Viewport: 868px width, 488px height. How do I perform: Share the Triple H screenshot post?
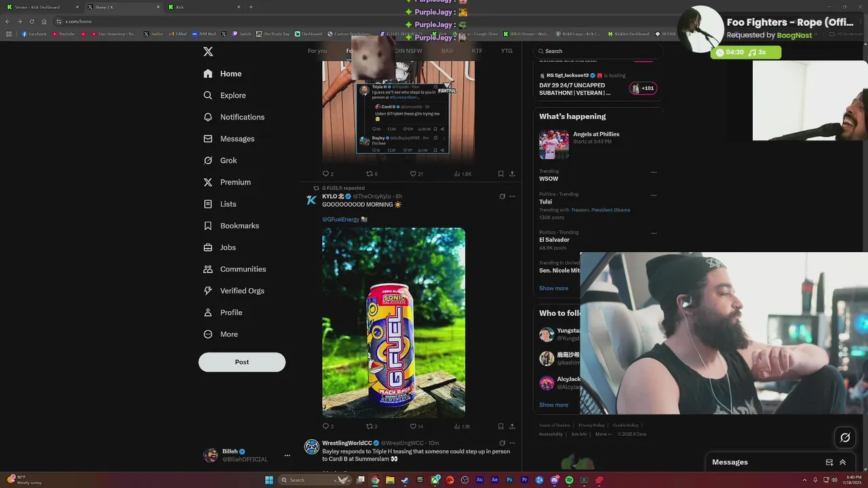point(512,174)
